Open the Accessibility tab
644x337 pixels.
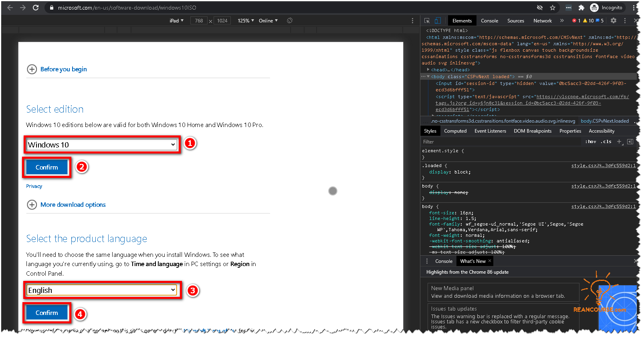[x=602, y=131]
